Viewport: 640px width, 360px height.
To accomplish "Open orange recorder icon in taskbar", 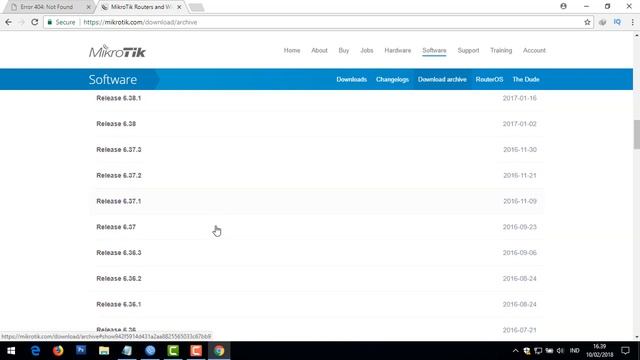I will [196, 351].
